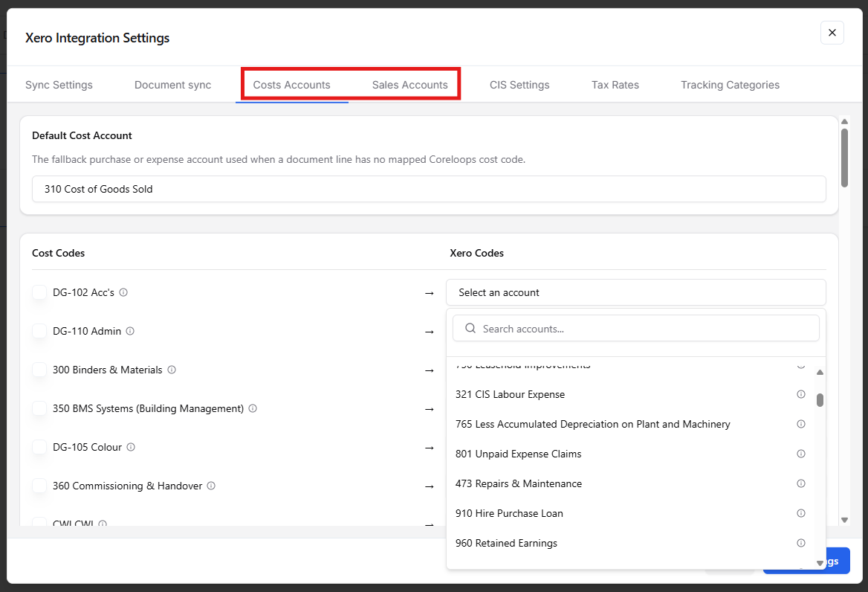Click info icon beside DG-110 Admin
868x592 pixels.
[x=130, y=331]
